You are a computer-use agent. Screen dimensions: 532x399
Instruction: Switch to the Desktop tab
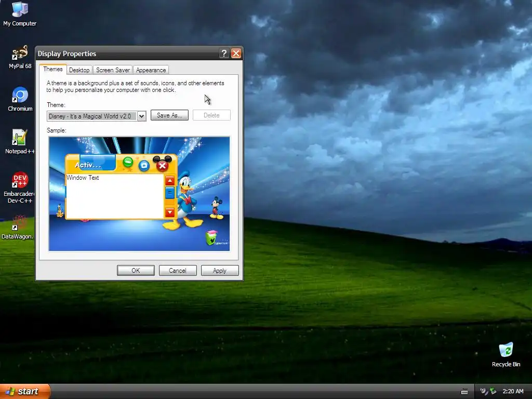click(79, 70)
